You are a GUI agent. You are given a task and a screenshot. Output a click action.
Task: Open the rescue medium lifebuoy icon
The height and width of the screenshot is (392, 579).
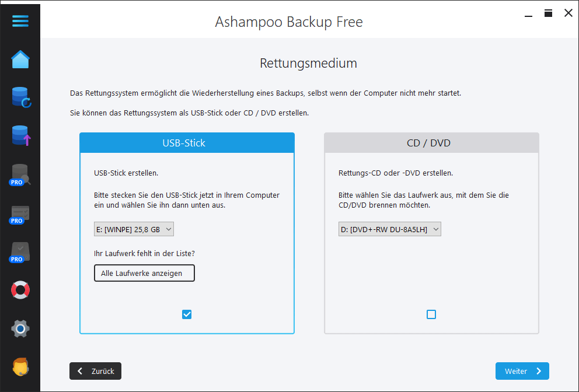(20, 290)
